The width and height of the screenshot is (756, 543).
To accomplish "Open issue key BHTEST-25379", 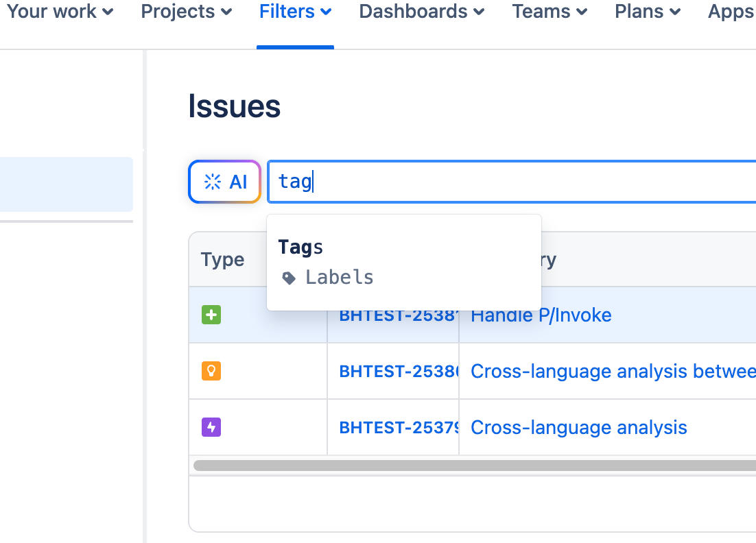I will (398, 428).
